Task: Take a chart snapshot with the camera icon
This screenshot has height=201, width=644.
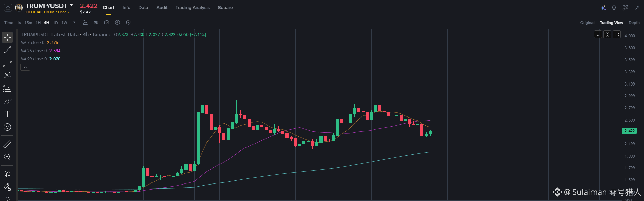Action: [107, 23]
